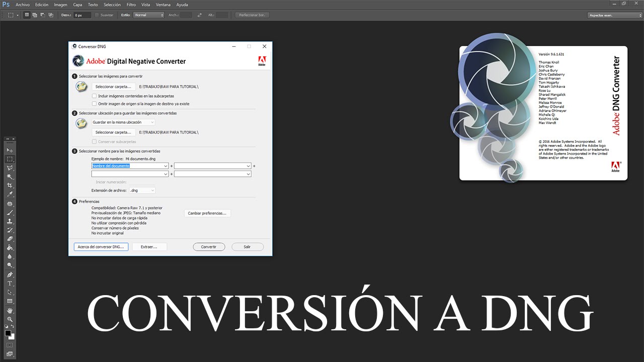Click the 'Extraer...' button
Image resolution: width=644 pixels, height=362 pixels.
click(149, 247)
